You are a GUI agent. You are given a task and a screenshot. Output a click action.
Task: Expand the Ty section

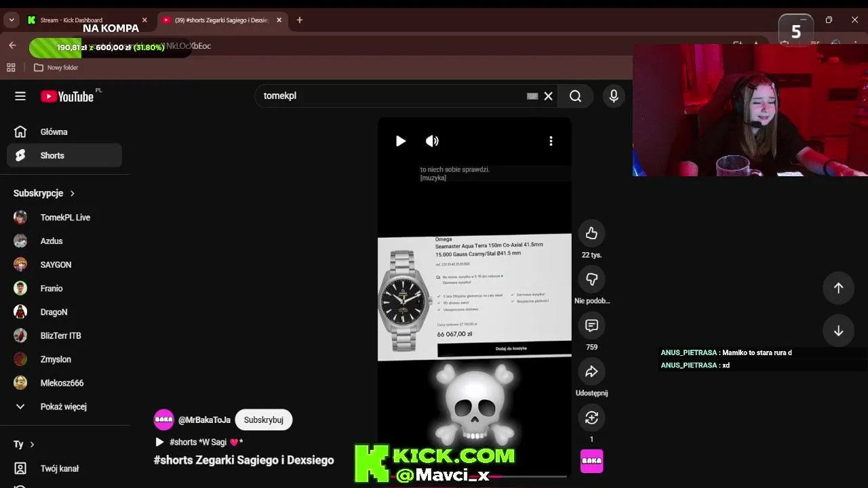[x=24, y=444]
